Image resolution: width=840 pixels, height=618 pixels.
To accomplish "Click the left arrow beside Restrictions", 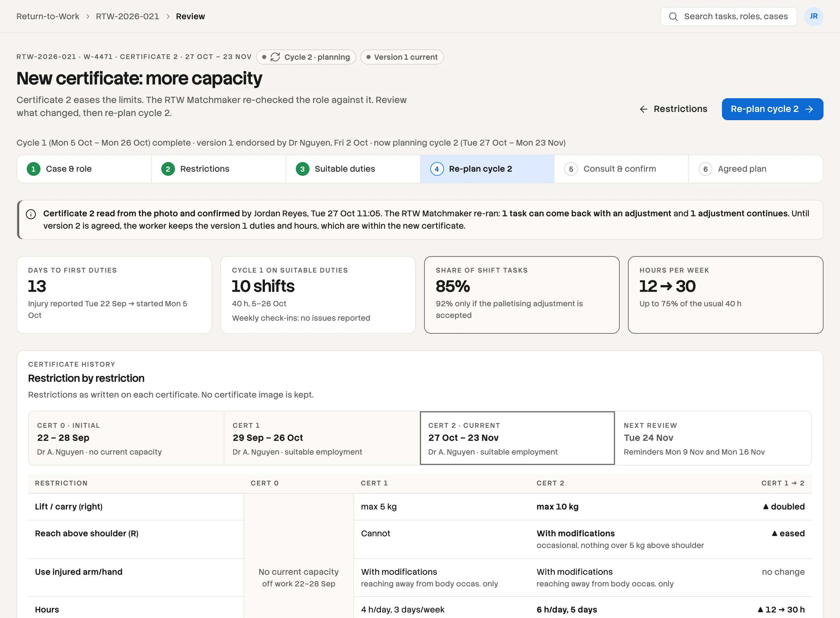I will pyautogui.click(x=643, y=109).
